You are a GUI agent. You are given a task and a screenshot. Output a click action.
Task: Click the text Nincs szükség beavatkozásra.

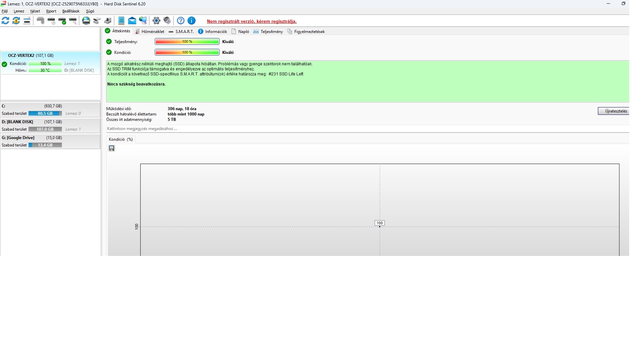coord(136,84)
